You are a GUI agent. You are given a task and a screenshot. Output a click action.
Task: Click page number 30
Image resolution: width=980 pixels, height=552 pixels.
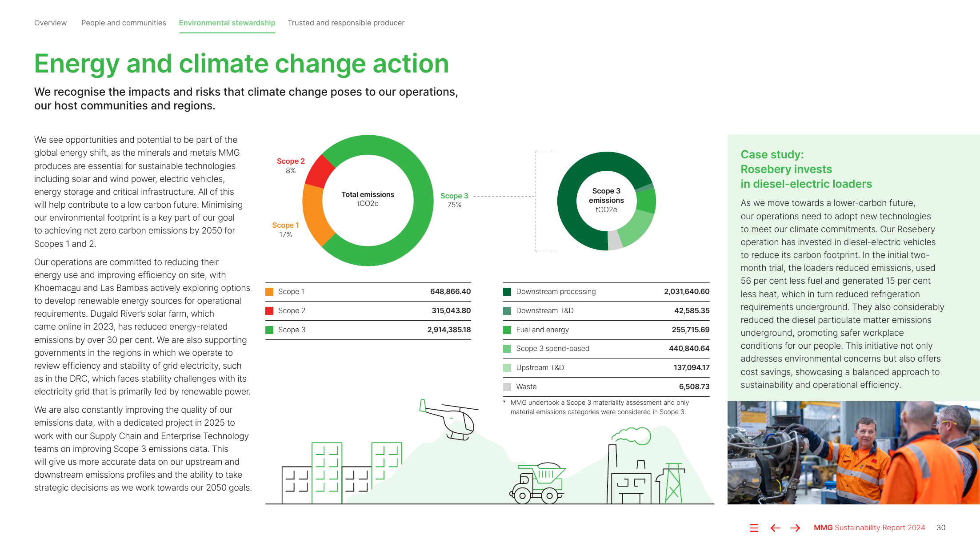tap(941, 528)
